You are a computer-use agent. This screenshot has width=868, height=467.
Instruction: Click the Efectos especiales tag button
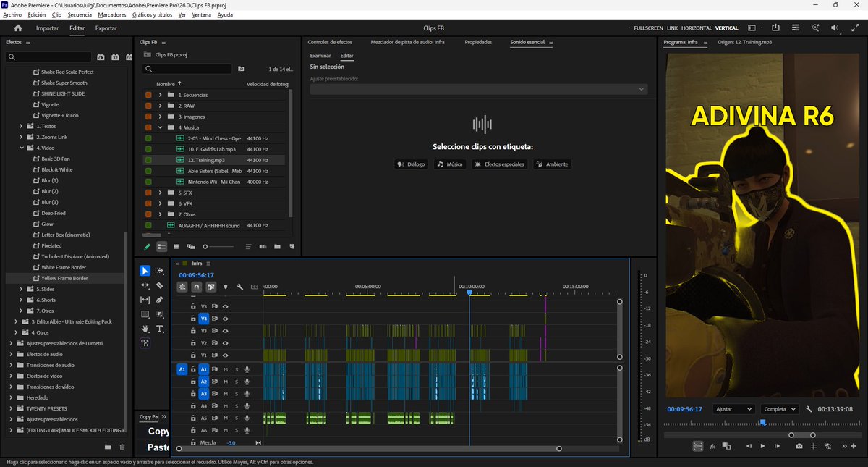[500, 164]
